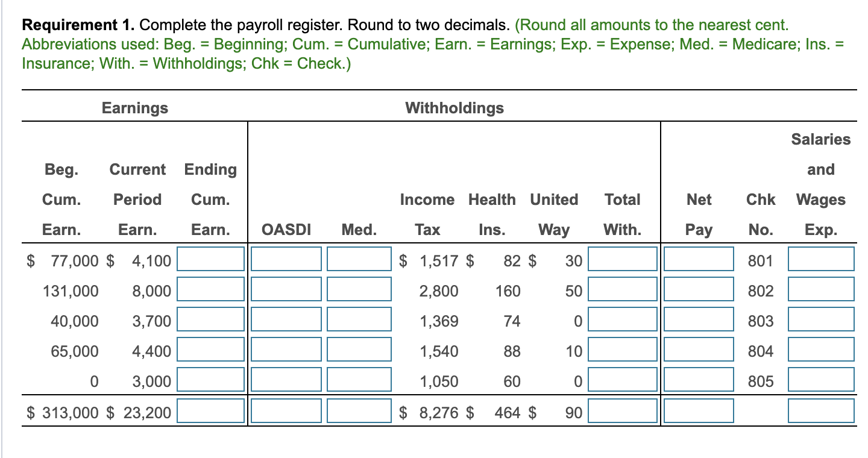Click the Salaries and Wages Exp. field for 801

pos(821,259)
